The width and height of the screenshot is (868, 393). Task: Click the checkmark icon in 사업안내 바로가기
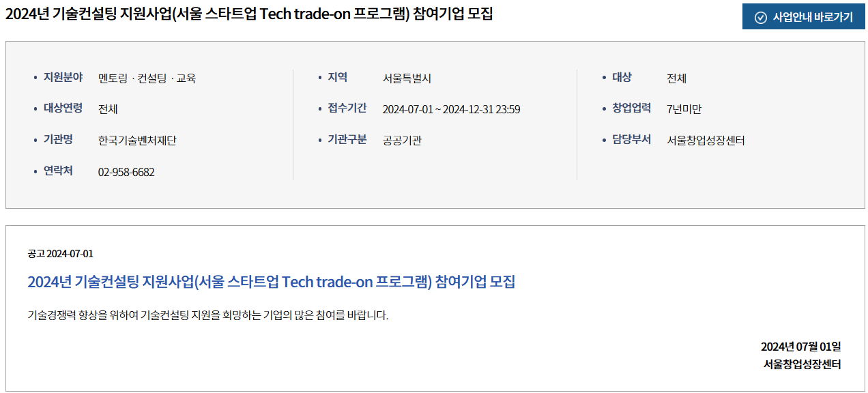[761, 18]
